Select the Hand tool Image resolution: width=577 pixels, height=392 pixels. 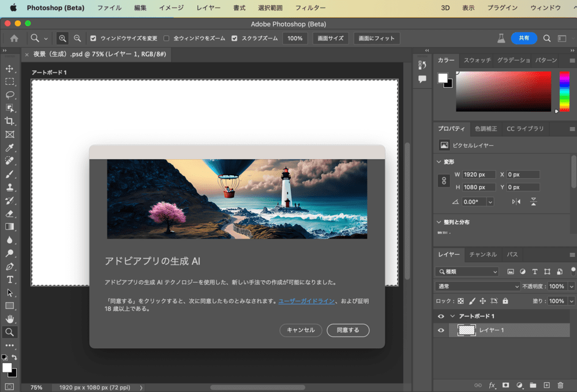click(10, 319)
